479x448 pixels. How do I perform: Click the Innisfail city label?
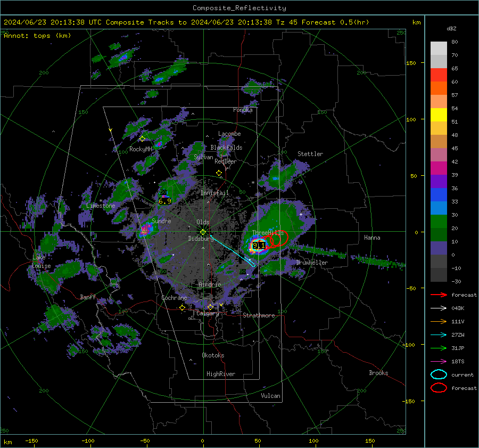[214, 193]
